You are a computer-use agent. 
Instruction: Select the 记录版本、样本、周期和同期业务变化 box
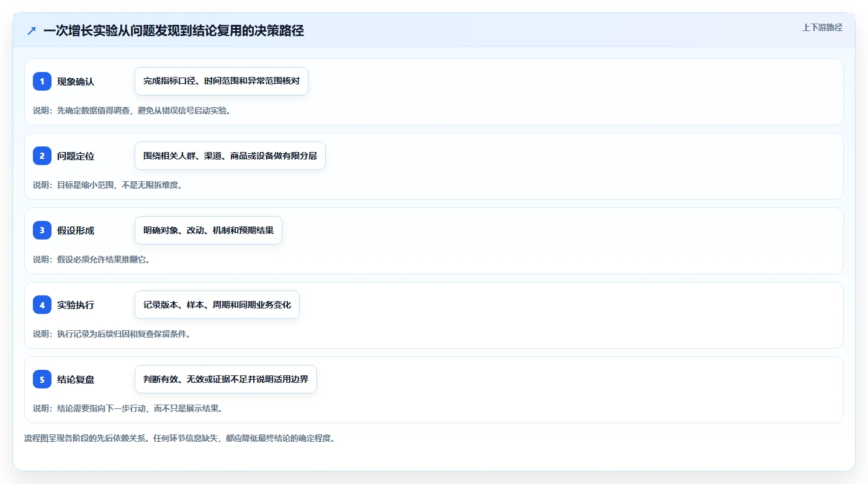coord(217,305)
